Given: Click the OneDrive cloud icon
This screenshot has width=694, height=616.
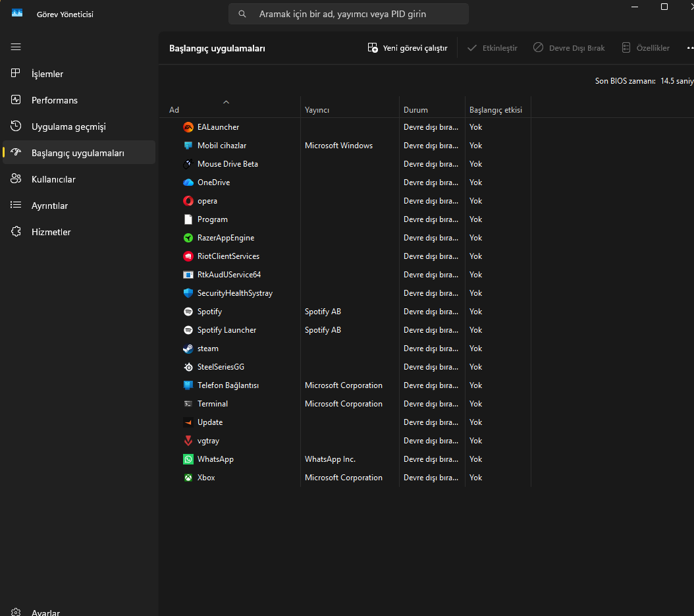Looking at the screenshot, I should pos(188,182).
